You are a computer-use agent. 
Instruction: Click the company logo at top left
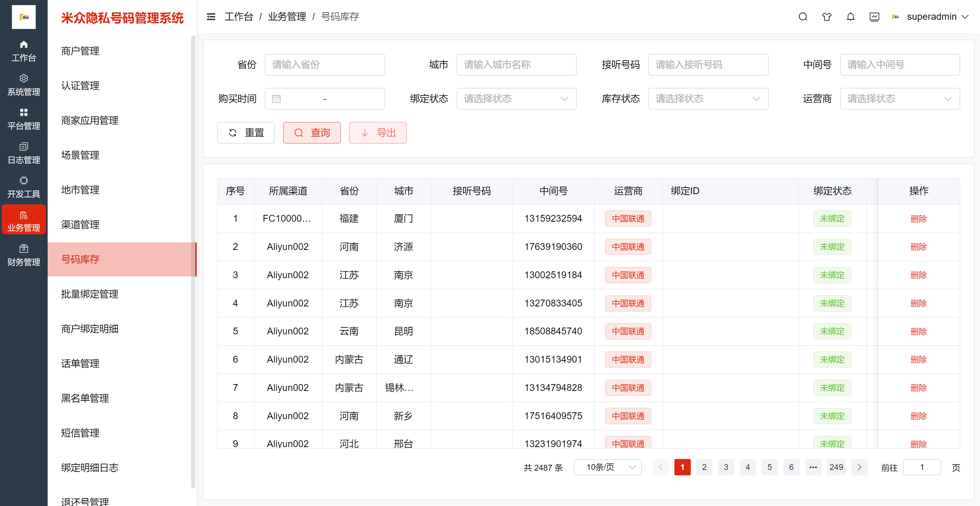pos(23,17)
